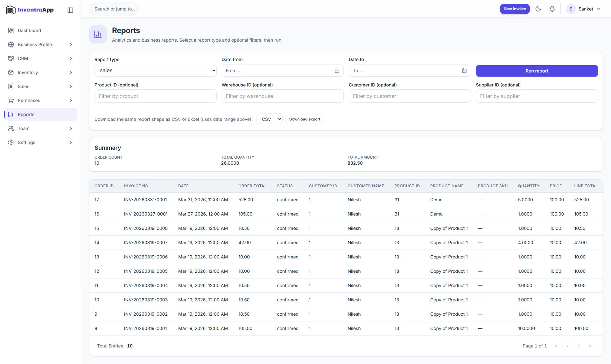This screenshot has height=364, width=611.
Task: Open CSV export format dropdown
Action: tap(270, 119)
